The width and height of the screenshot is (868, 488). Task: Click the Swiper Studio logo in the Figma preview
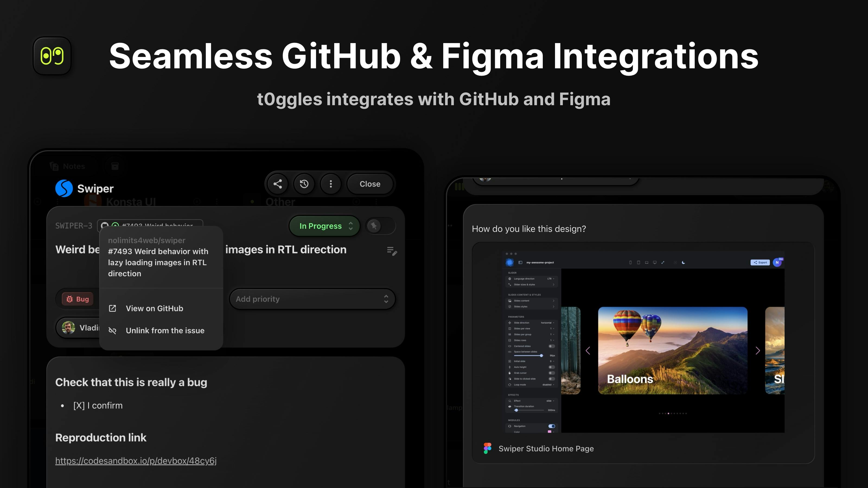click(509, 262)
